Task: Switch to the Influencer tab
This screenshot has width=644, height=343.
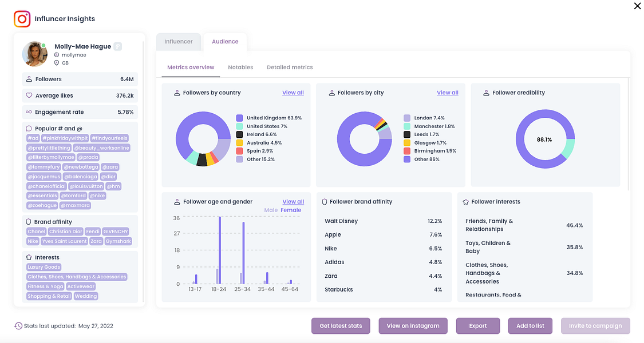Action: tap(178, 41)
